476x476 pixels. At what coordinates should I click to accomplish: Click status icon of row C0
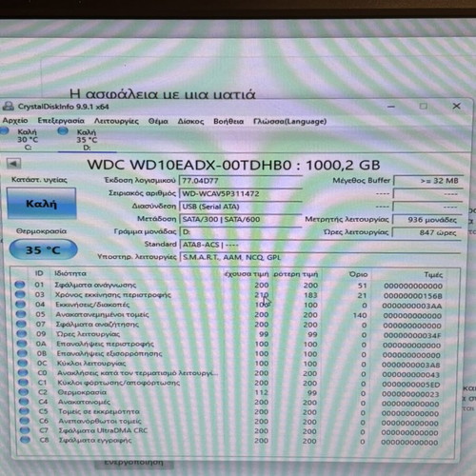tap(23, 372)
